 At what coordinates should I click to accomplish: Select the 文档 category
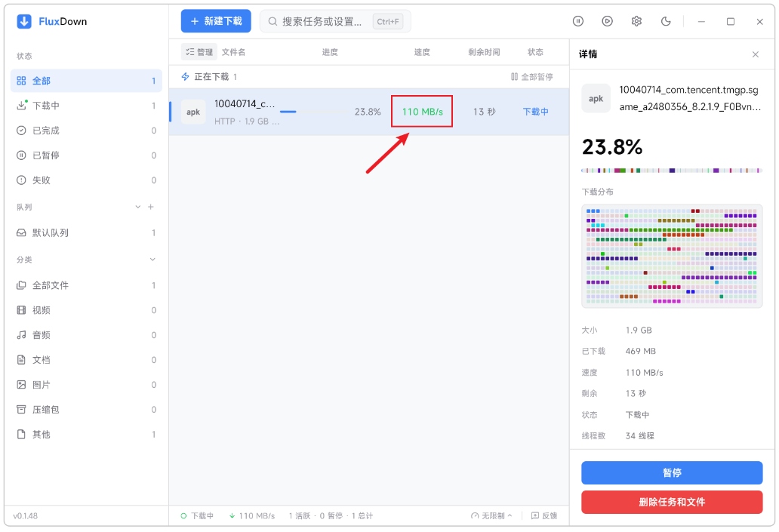click(x=87, y=360)
